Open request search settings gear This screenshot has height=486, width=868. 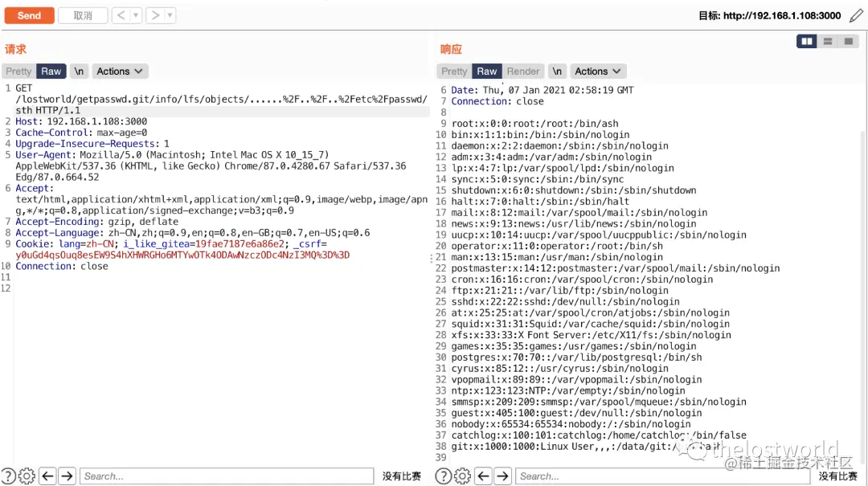click(x=27, y=476)
